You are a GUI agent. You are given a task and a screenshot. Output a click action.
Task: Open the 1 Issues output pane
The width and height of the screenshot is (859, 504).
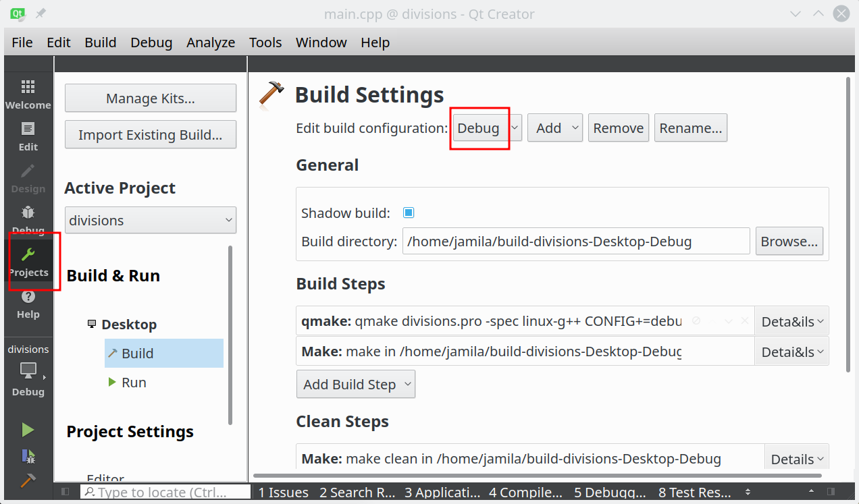pyautogui.click(x=284, y=493)
